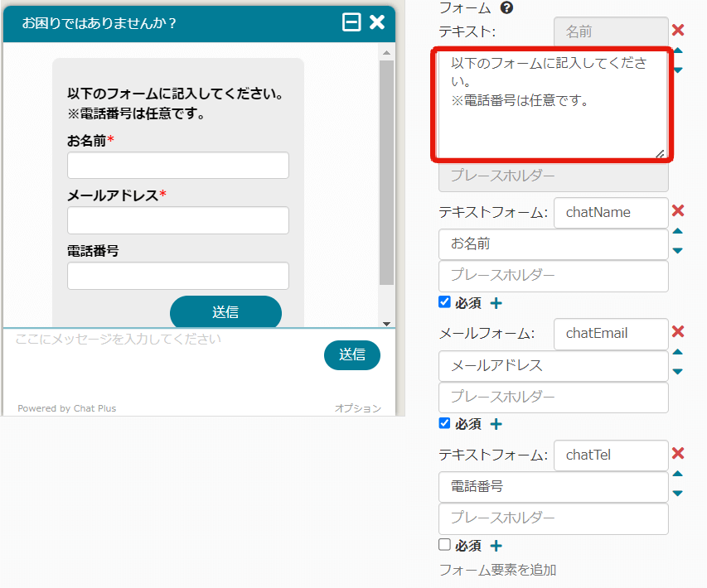
Task: Enable 必須 for 電話番号 field
Action: pyautogui.click(x=444, y=545)
